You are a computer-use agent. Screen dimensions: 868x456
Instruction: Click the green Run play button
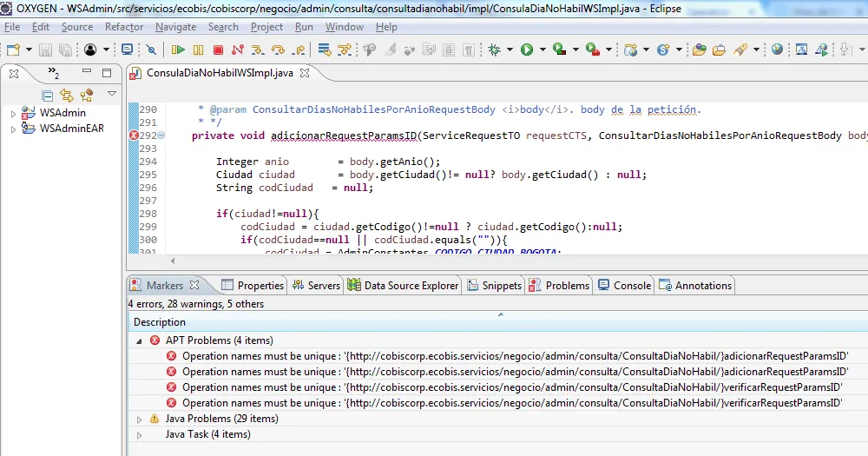(x=527, y=50)
